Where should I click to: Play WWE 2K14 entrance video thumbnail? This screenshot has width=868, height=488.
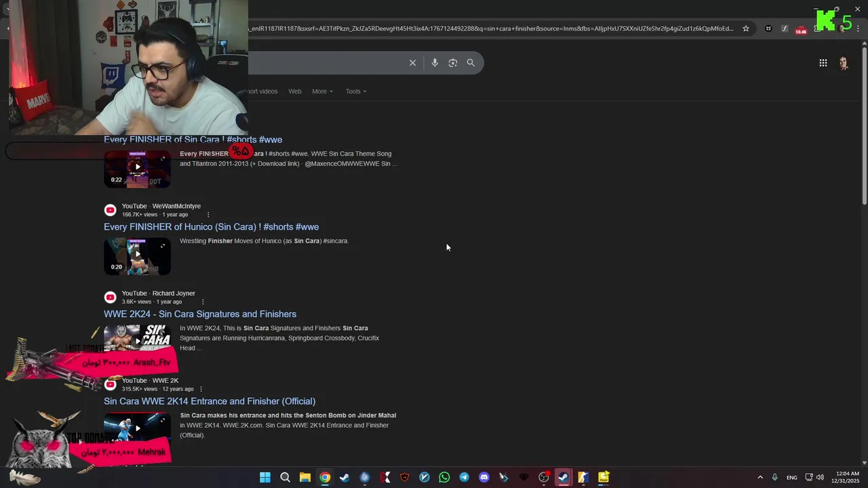137,428
